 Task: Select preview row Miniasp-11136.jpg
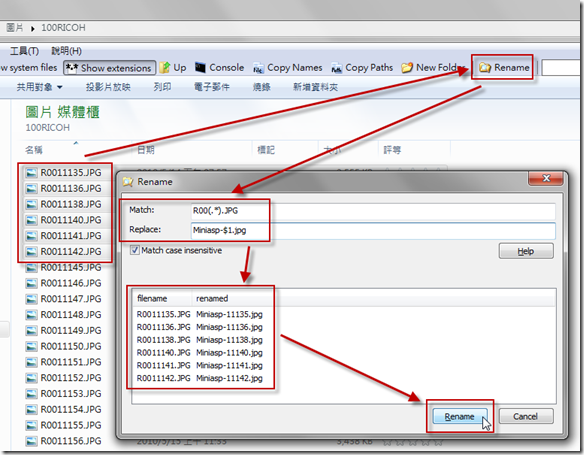(229, 327)
